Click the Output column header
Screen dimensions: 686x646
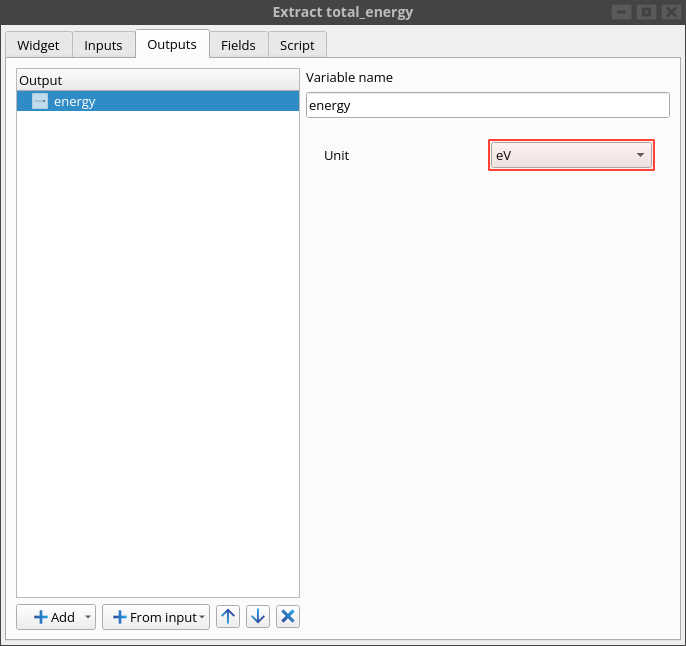[158, 80]
